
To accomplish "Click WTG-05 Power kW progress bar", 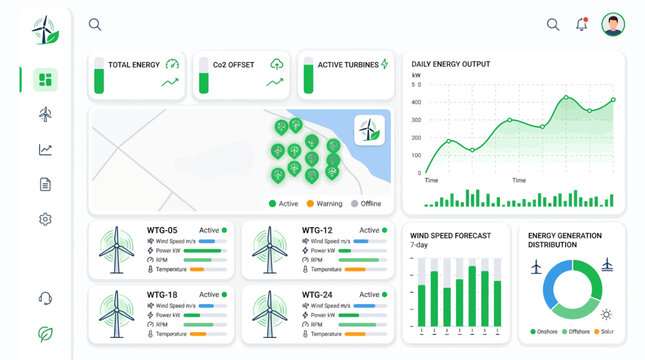I will click(x=205, y=251).
